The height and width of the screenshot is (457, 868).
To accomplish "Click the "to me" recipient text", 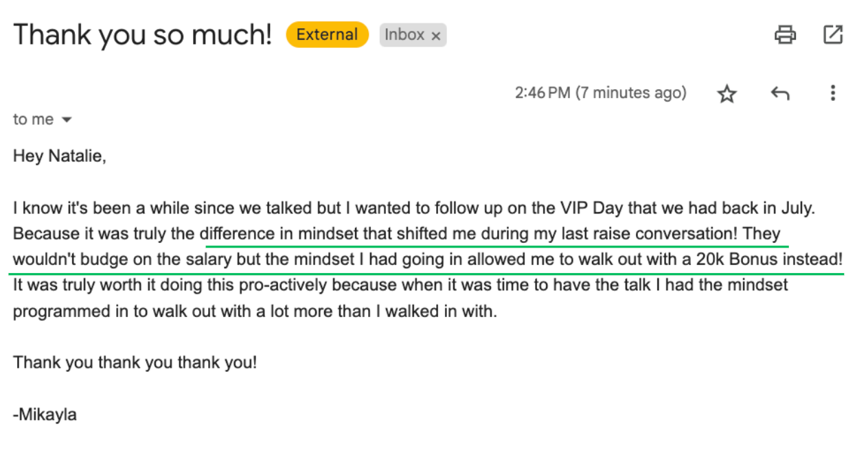I will (x=33, y=119).
